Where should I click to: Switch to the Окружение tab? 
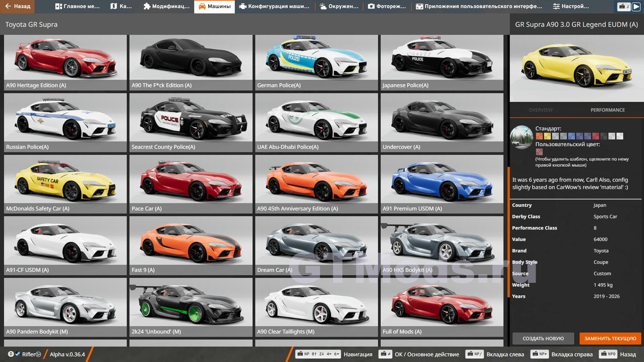pyautogui.click(x=339, y=7)
